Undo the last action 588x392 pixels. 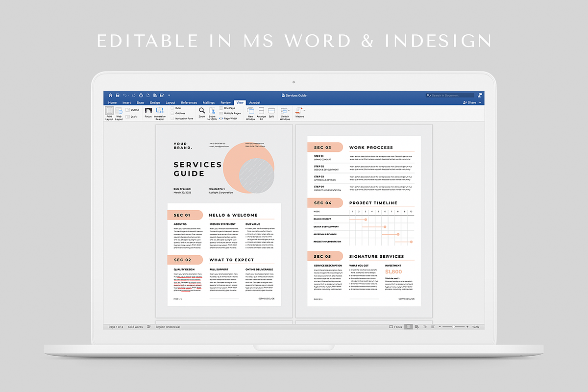click(124, 95)
